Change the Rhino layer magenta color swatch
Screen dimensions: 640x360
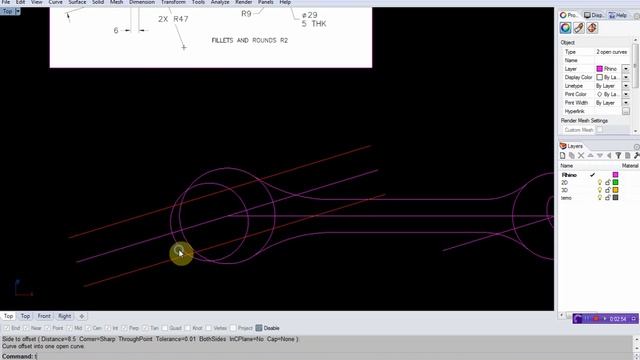pos(616,175)
